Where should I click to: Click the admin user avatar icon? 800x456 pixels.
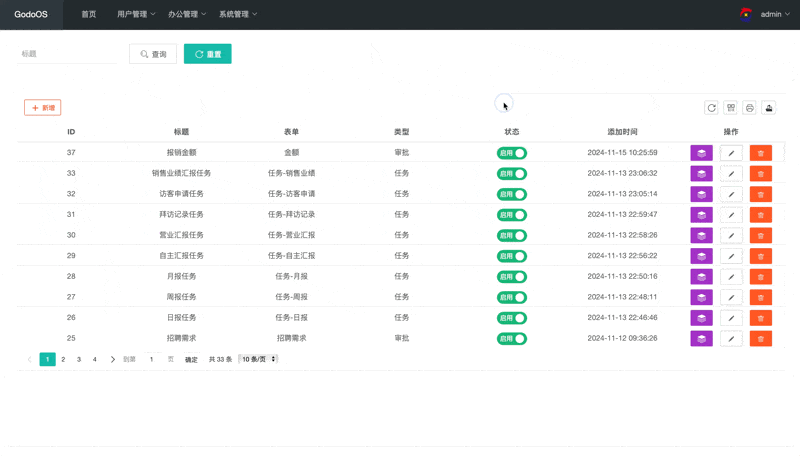click(x=746, y=14)
